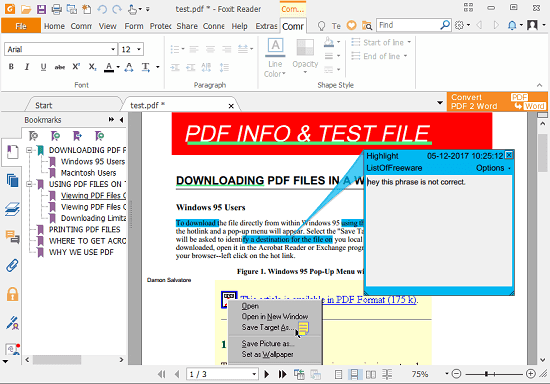Image resolution: width=550 pixels, height=384 pixels.
Task: Choose Open in New Window from context menu
Action: coord(275,316)
